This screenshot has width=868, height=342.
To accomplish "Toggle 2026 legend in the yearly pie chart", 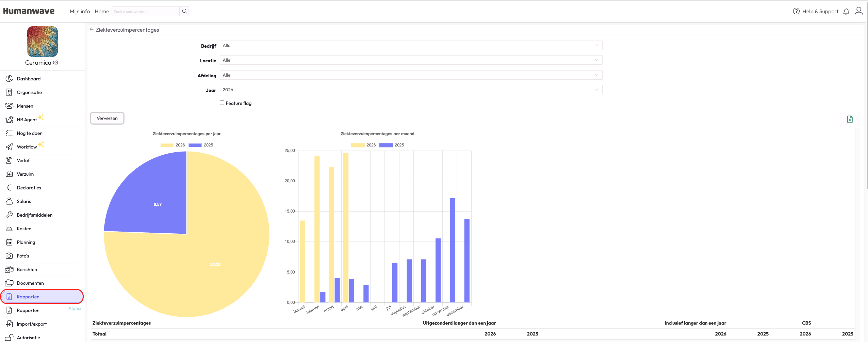I will [173, 145].
